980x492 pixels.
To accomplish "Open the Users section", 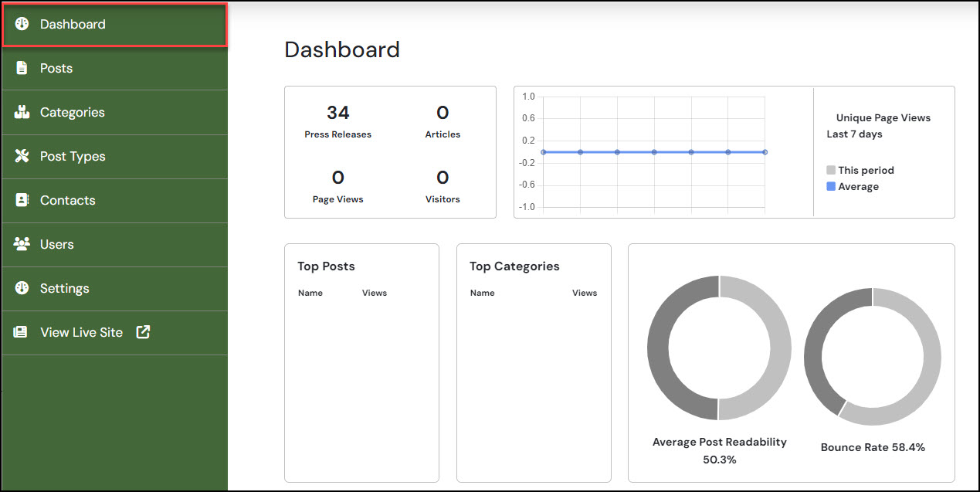I will tap(114, 244).
